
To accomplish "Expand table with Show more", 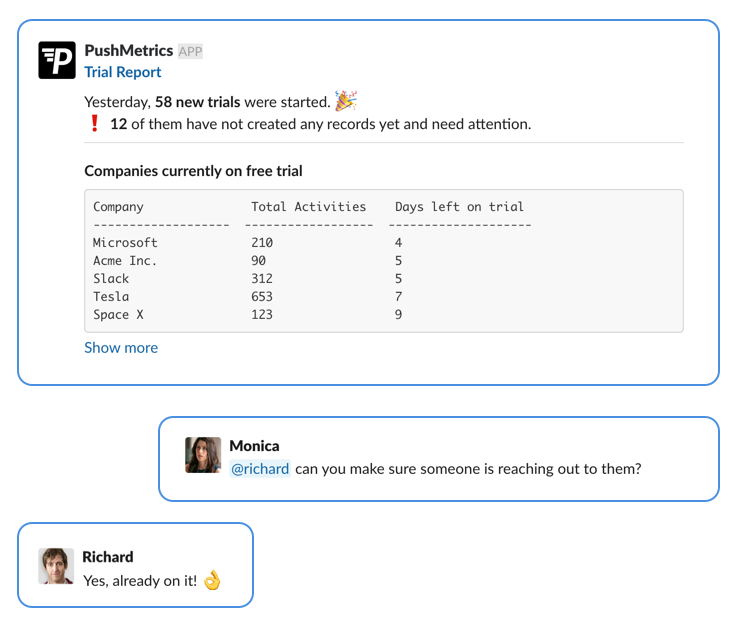I will tap(121, 347).
